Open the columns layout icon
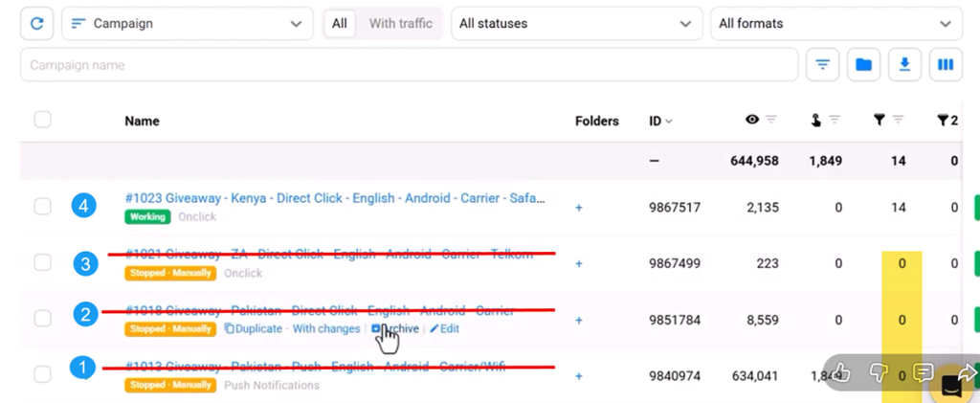Image resolution: width=980 pixels, height=403 pixels. point(946,65)
